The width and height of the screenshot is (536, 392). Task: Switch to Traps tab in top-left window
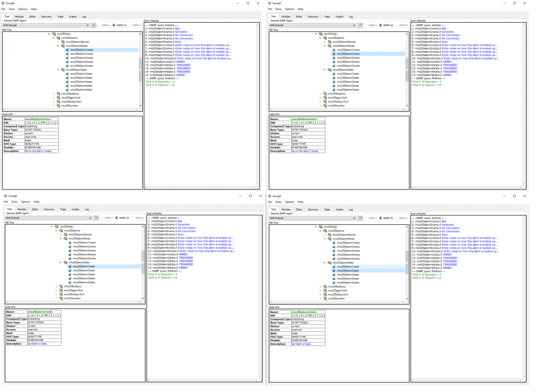60,17
